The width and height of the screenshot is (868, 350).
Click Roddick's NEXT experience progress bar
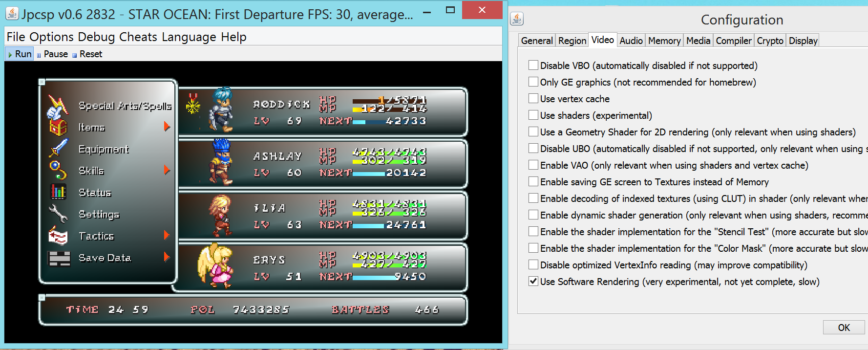tap(359, 122)
